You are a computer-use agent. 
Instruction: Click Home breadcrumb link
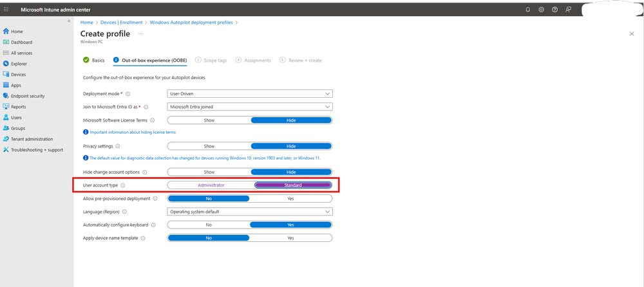point(86,23)
